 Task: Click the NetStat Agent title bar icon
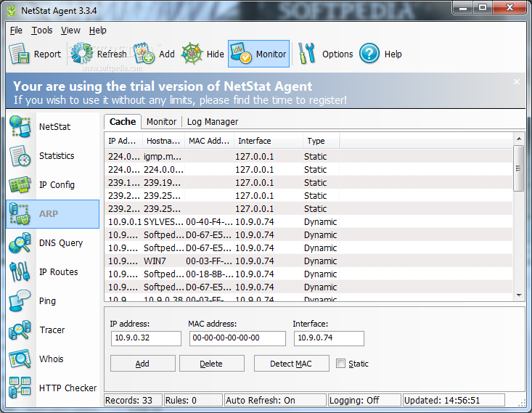[12, 10]
